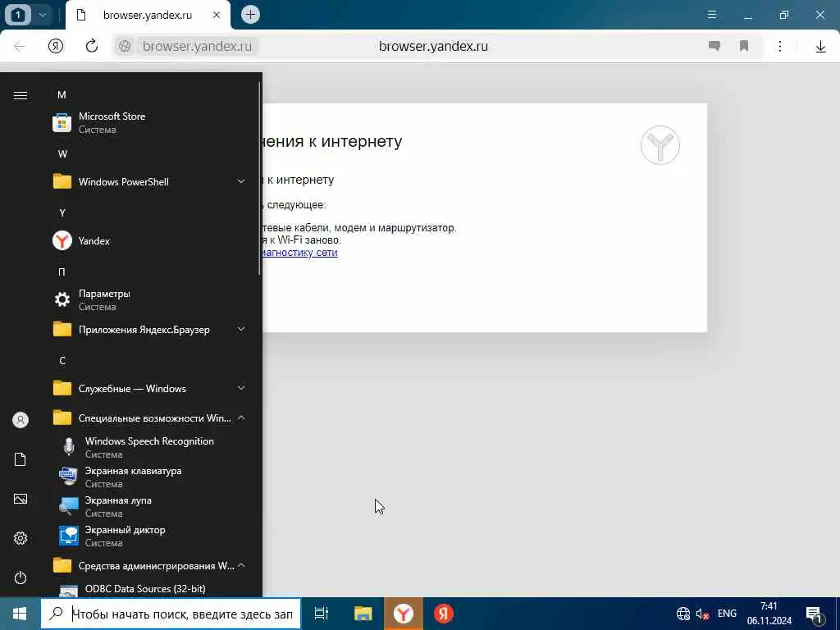Open page reviews comment icon

(x=714, y=46)
